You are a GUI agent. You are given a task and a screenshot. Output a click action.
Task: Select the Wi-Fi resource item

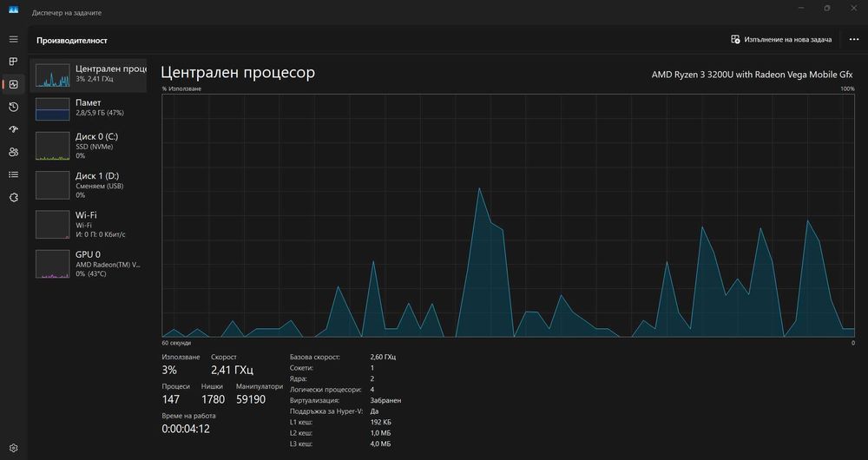tap(89, 225)
